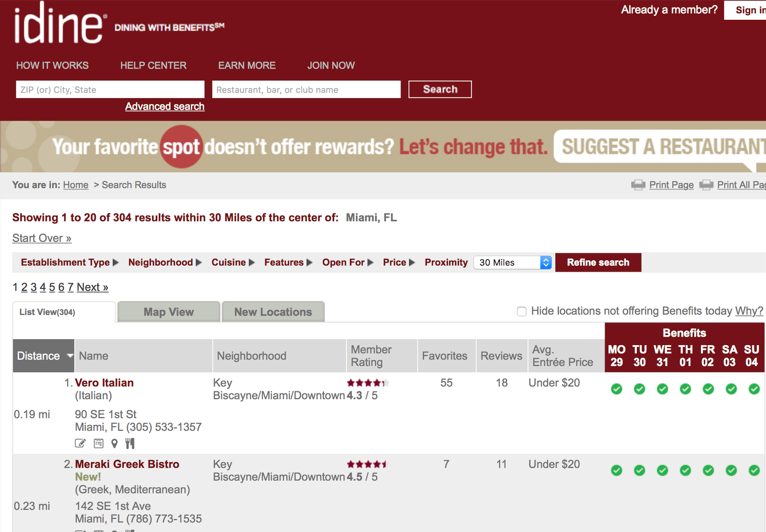Switch to the Map View tab
The height and width of the screenshot is (532, 766).
[169, 312]
